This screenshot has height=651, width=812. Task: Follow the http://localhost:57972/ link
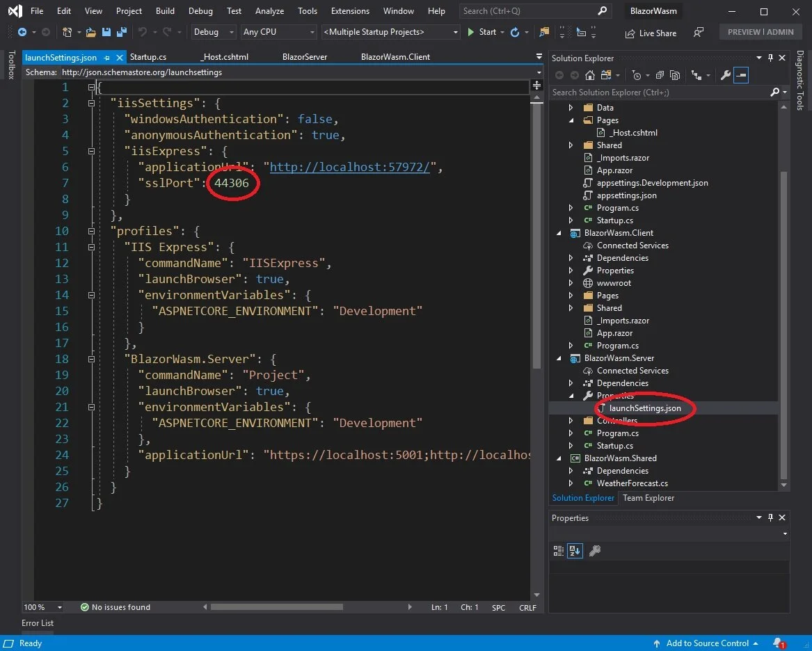click(349, 167)
